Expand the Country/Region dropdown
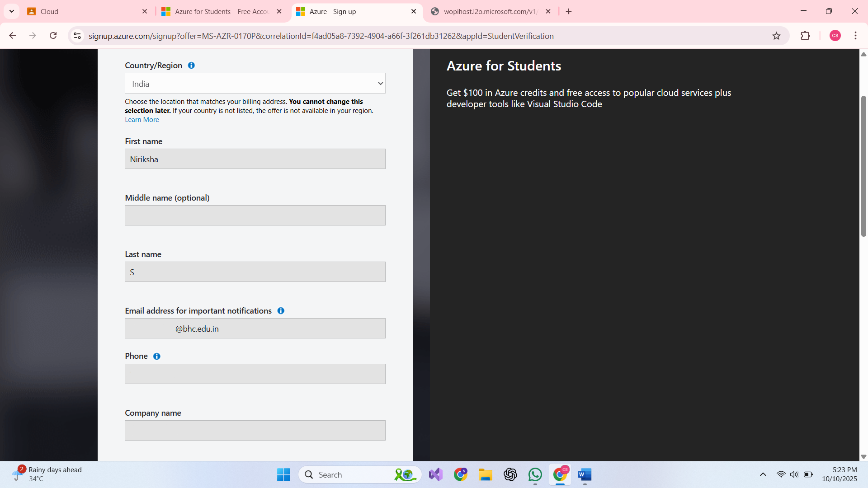Screen dimensions: 868x488 click(255, 84)
